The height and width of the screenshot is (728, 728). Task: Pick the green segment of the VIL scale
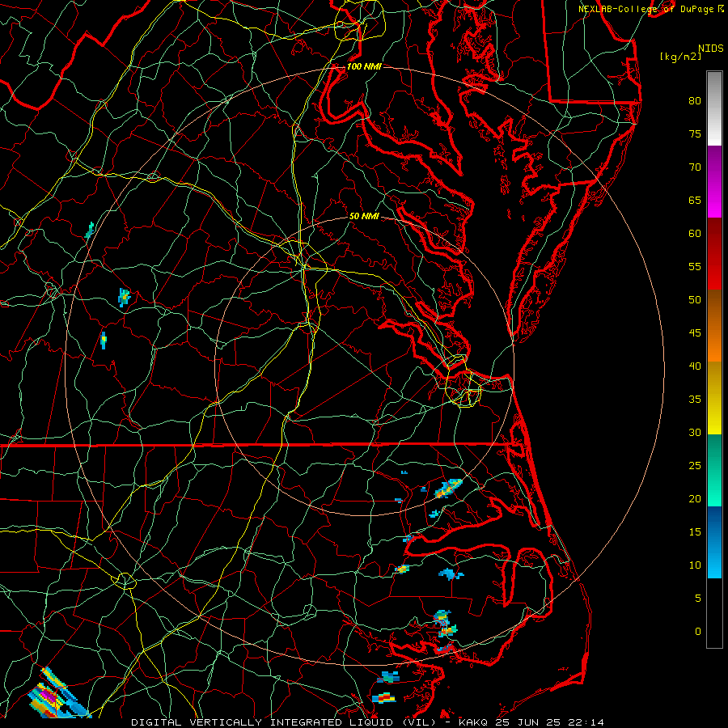(714, 470)
